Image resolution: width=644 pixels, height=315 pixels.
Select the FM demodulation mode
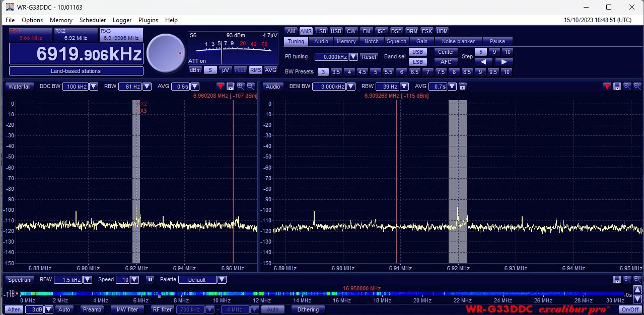pyautogui.click(x=367, y=31)
